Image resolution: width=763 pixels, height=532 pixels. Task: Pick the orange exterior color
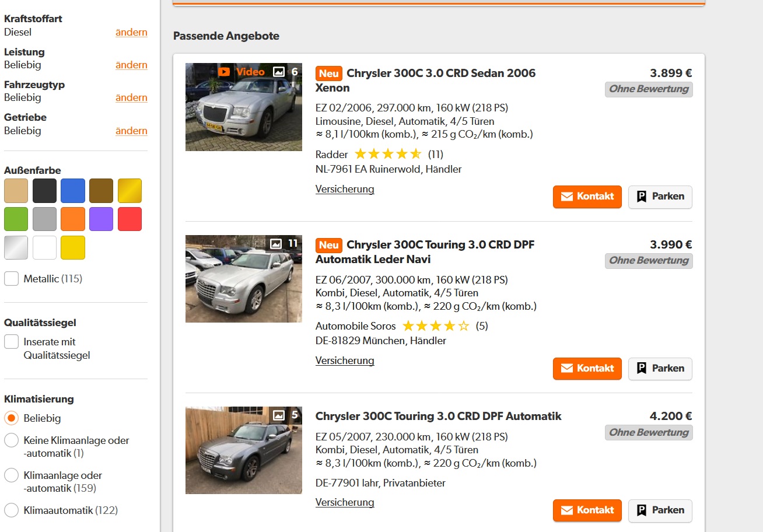73,219
